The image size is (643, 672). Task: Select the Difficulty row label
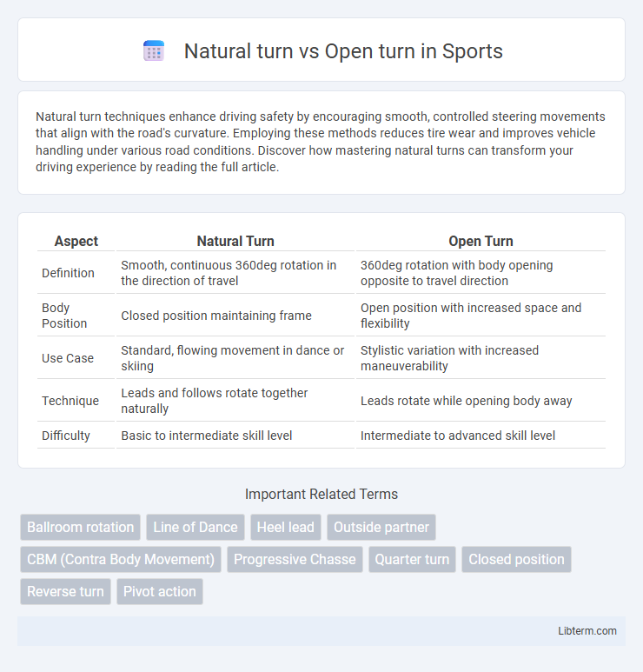pyautogui.click(x=66, y=436)
